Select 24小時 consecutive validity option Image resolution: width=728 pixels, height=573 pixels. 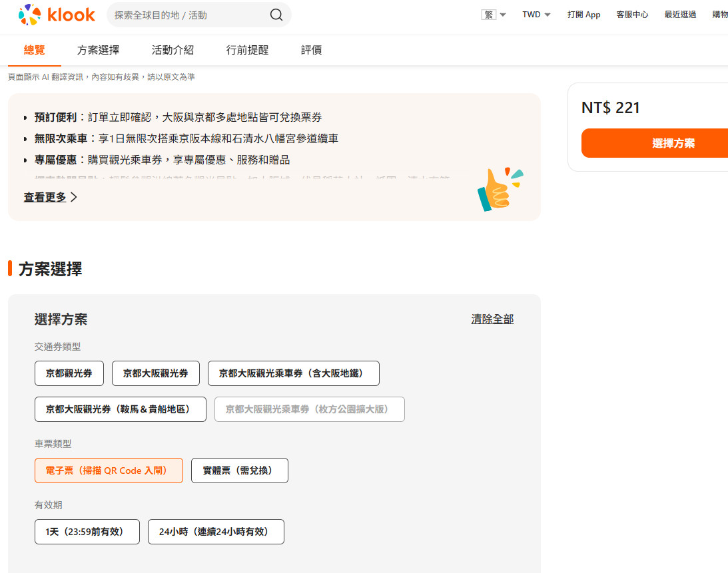click(x=216, y=532)
